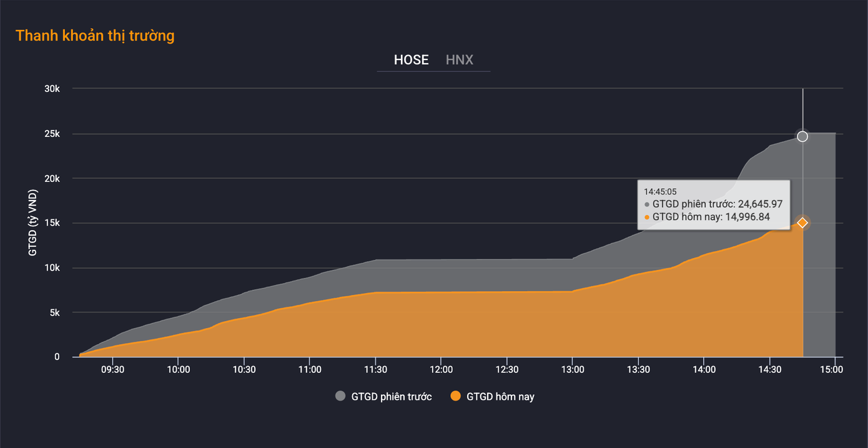Screen dimensions: 868x448
Task: Hide the GTGD phiên trước series via legend label
Action: [391, 397]
